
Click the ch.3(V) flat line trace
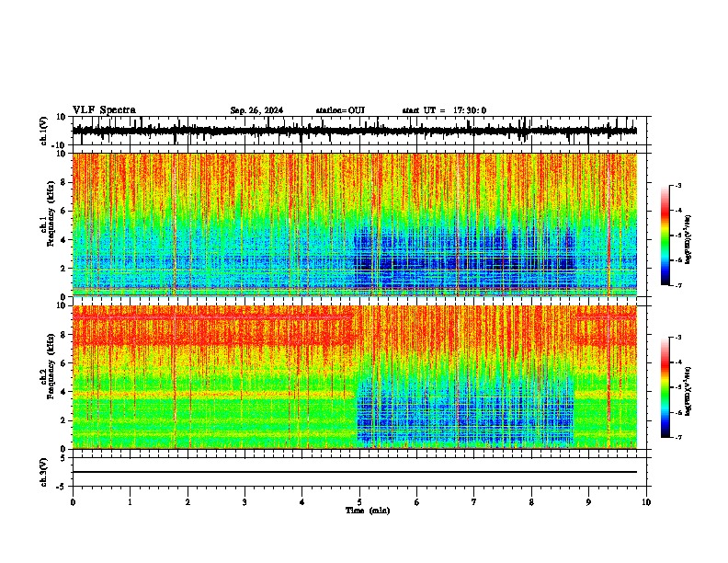[355, 472]
